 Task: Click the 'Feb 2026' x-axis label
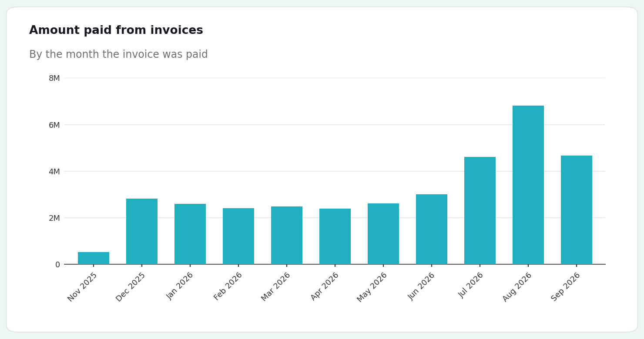point(228,286)
